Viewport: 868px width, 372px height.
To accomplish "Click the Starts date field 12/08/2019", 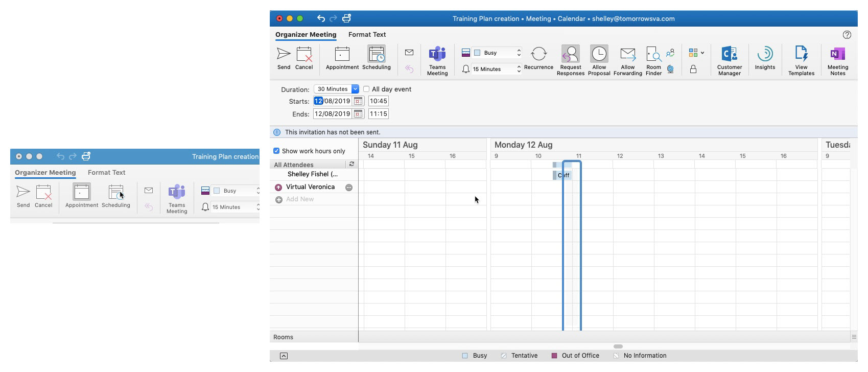I will click(x=332, y=101).
